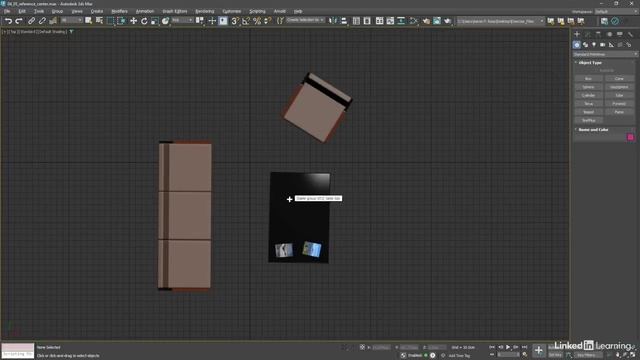Toggle the Angle Snap button
This screenshot has height=360, width=640.
coord(246,21)
